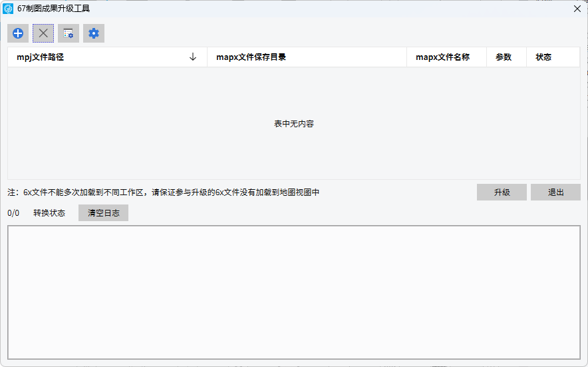Click the 0/0 progress counter
The height and width of the screenshot is (367, 588).
(13, 213)
